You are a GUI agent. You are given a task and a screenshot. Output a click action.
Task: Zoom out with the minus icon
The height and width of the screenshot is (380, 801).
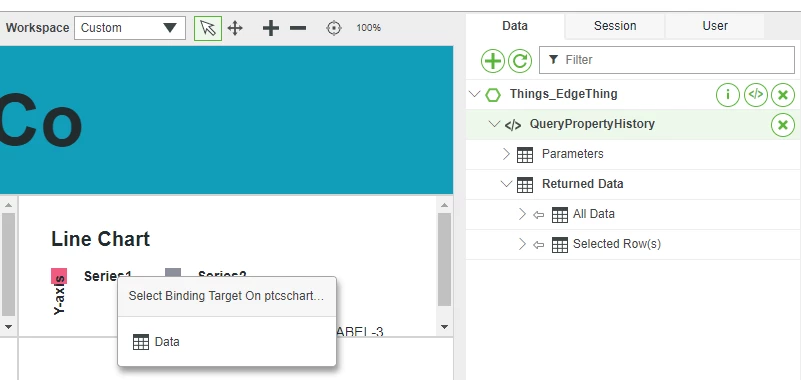298,28
